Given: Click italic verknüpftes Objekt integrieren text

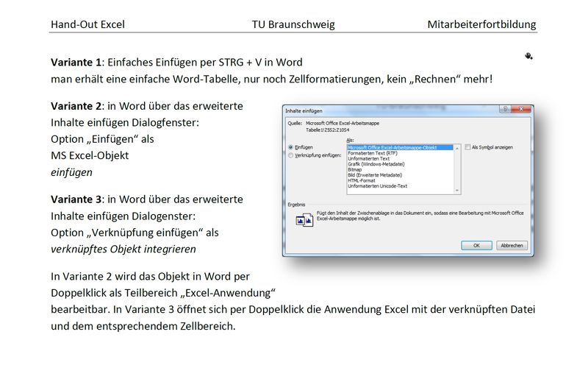Looking at the screenshot, I should pyautogui.click(x=123, y=250).
